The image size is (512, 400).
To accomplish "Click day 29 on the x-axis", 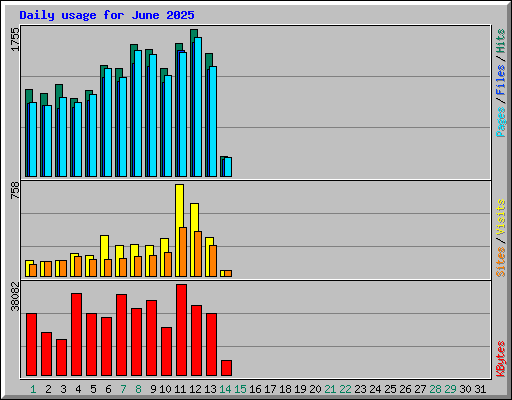I will click(450, 389).
